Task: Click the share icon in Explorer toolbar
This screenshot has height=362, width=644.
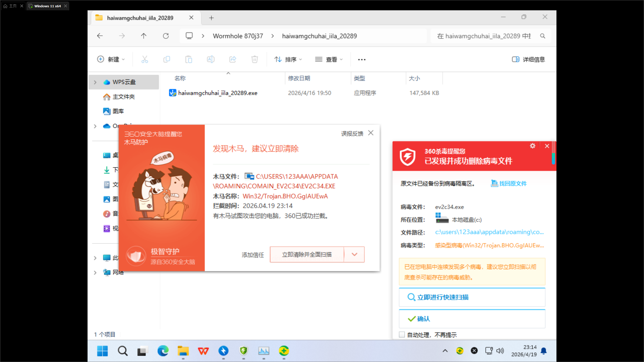Action: 233,59
